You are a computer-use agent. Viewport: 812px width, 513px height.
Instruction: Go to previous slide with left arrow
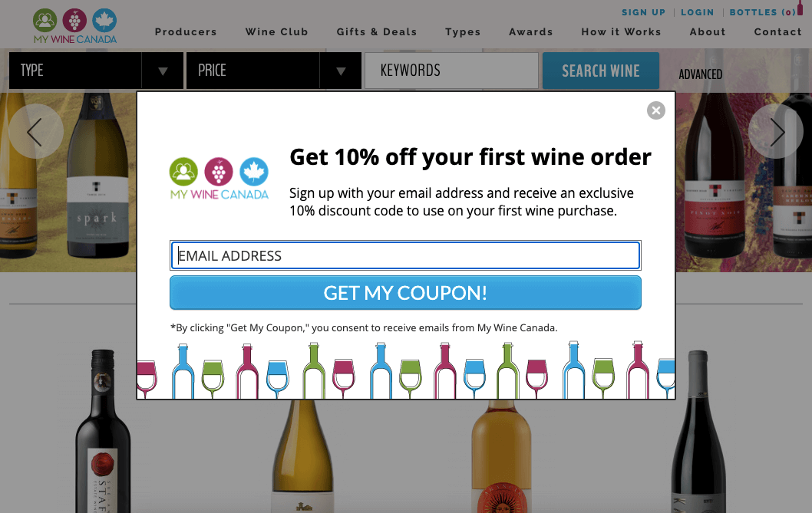35,132
